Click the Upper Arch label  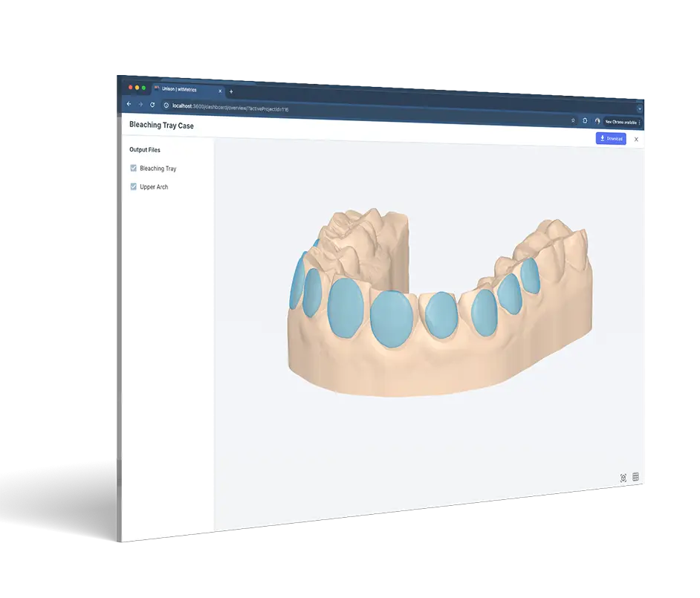tap(154, 187)
